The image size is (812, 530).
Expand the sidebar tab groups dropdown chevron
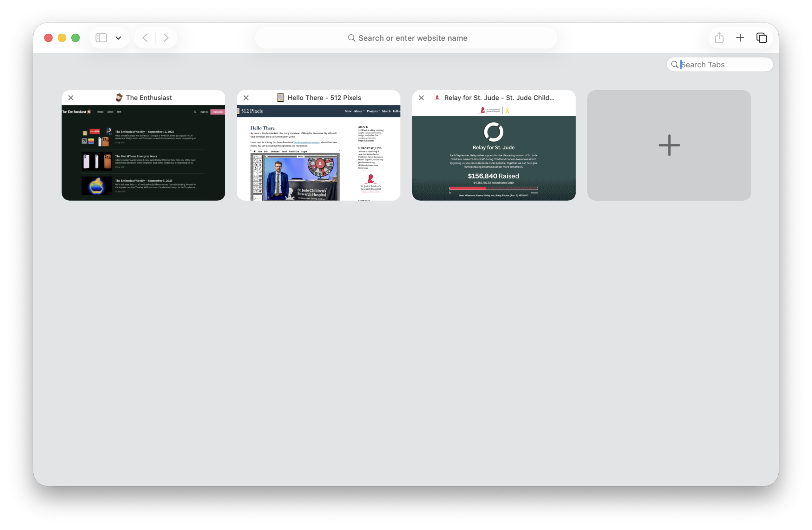(x=118, y=38)
